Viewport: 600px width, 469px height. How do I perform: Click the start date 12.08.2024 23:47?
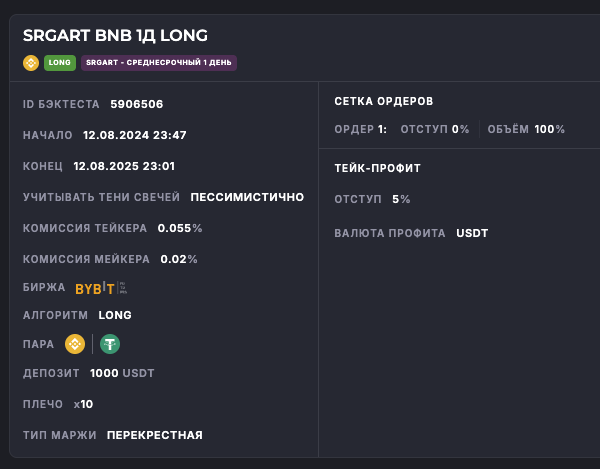pyautogui.click(x=135, y=135)
